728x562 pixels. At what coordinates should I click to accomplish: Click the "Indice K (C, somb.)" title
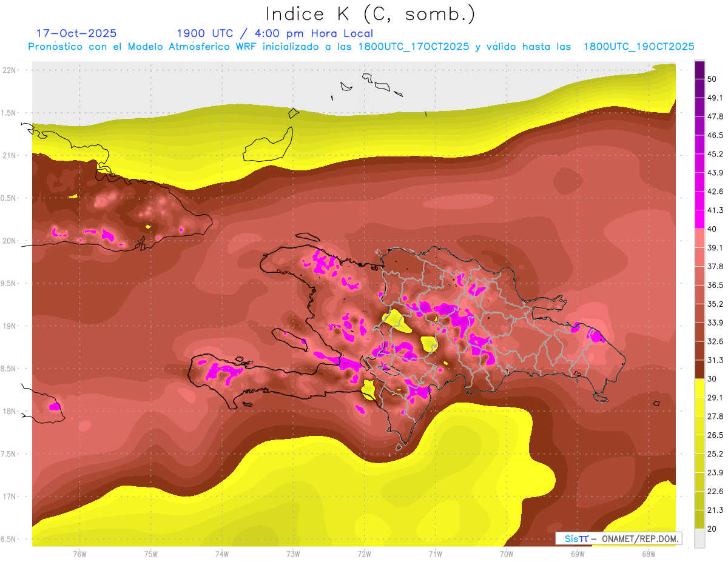coord(371,13)
